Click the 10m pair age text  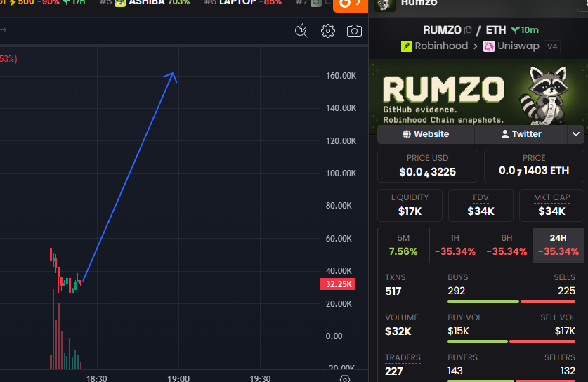530,30
